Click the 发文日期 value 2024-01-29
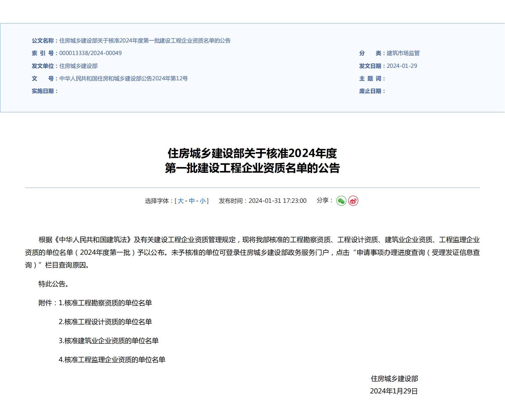 402,66
